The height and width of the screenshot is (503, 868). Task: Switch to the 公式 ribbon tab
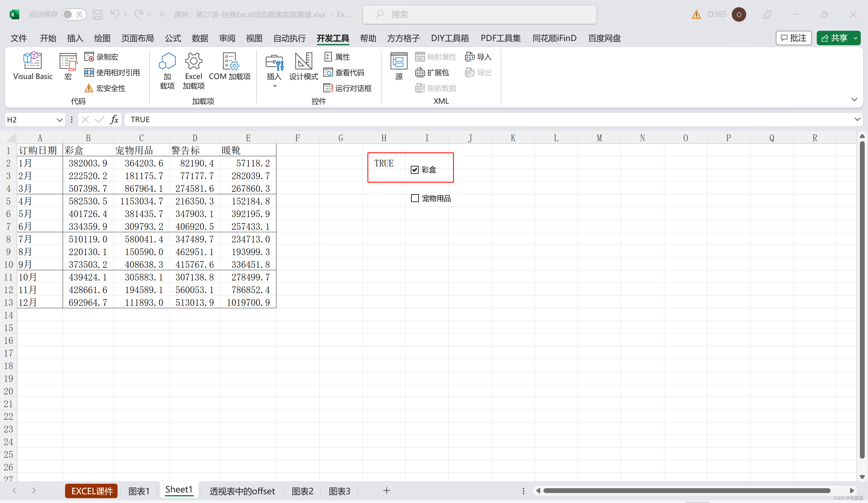tap(173, 38)
